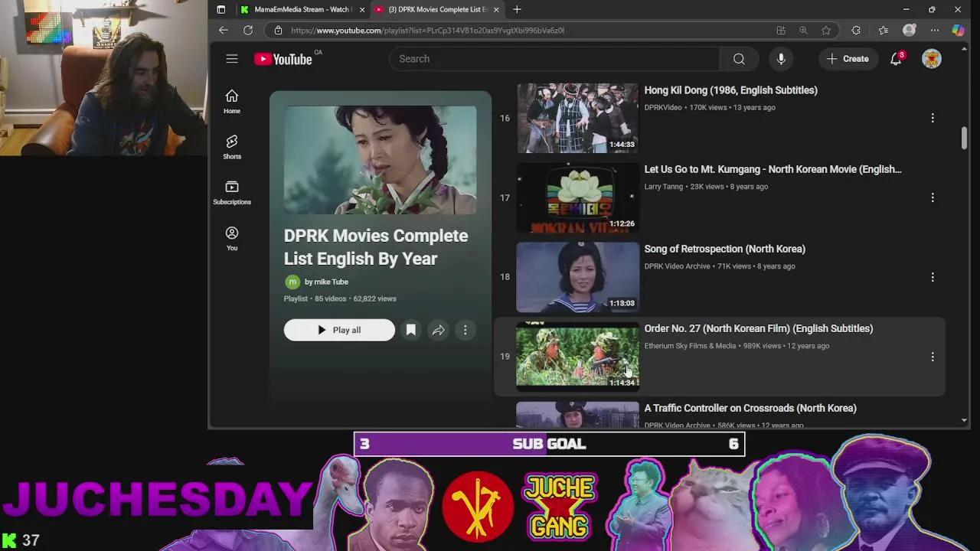
Task: Open the browser profile icon
Action: point(909,31)
